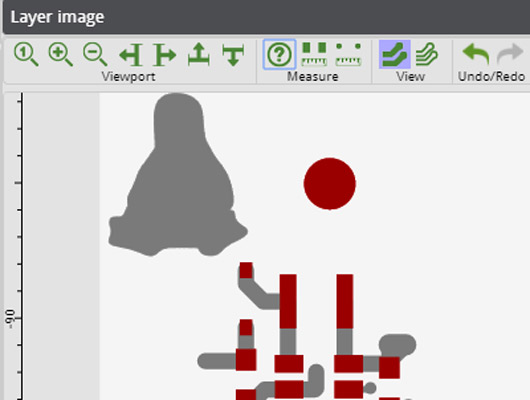The image size is (530, 400).
Task: Click the red circular pad
Action: pos(330,184)
